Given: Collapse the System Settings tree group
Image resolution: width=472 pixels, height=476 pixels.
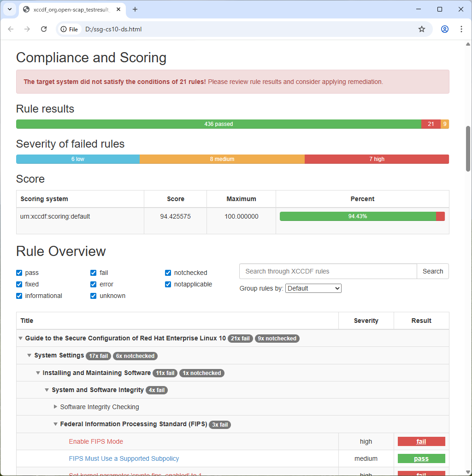Looking at the screenshot, I should [29, 356].
